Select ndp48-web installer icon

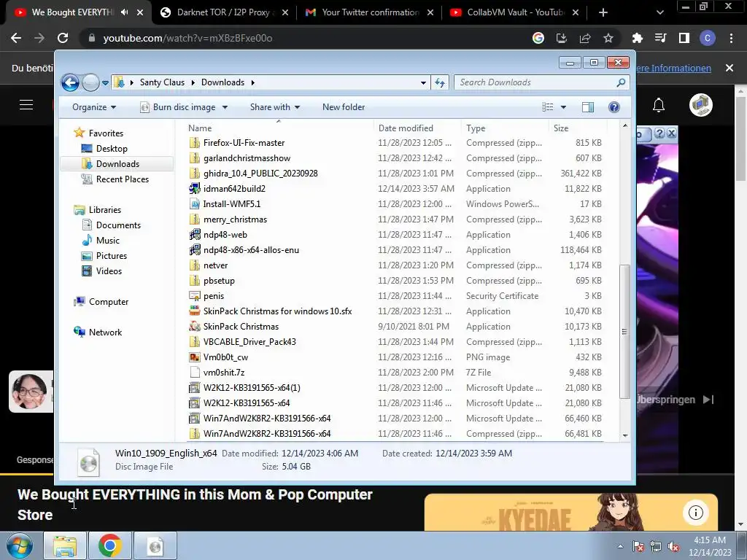194,235
